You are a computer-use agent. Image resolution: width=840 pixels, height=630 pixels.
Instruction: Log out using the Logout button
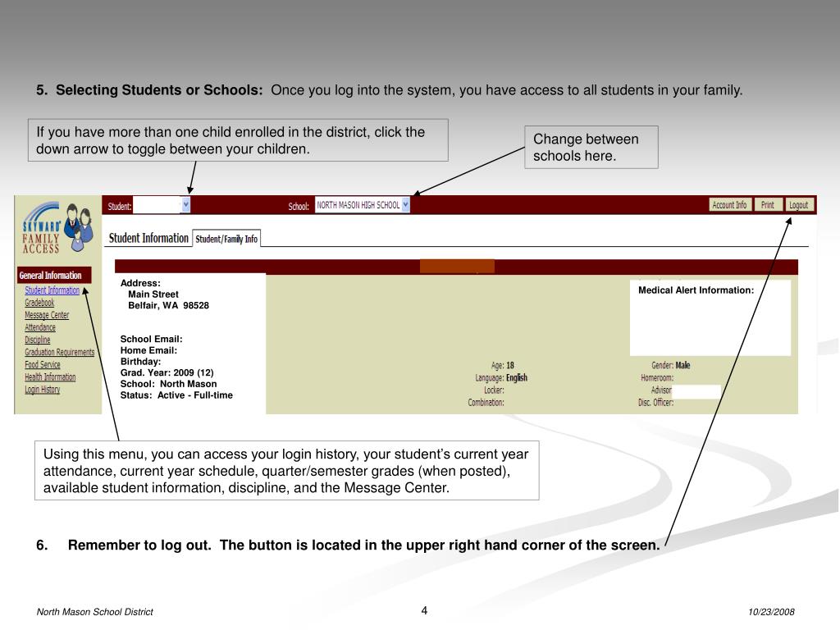[x=799, y=204]
